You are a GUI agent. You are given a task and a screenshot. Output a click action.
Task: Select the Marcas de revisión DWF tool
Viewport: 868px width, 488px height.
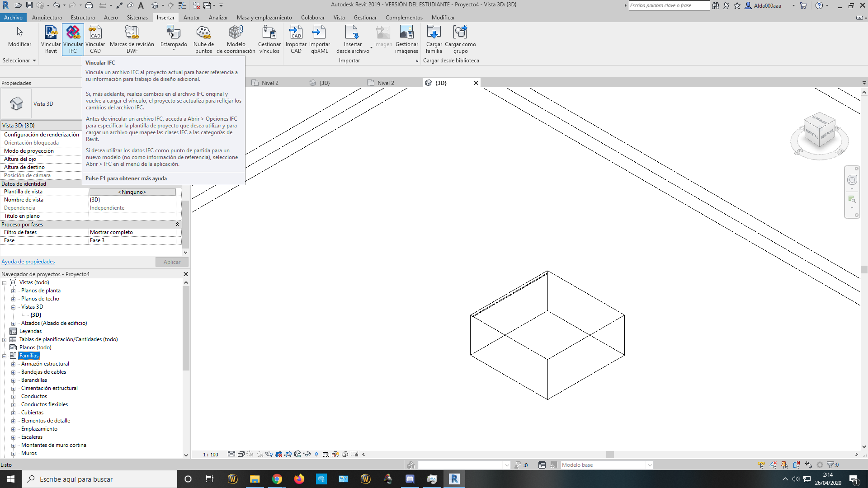(x=132, y=38)
